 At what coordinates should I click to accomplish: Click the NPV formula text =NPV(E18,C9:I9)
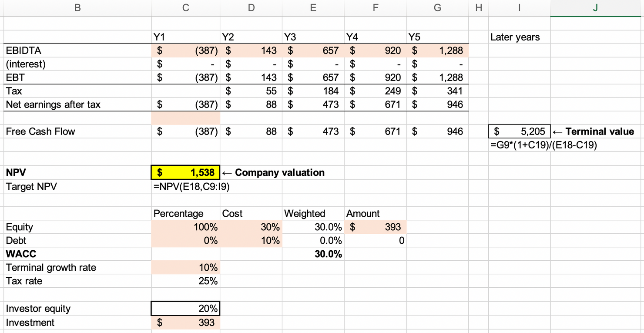[191, 186]
